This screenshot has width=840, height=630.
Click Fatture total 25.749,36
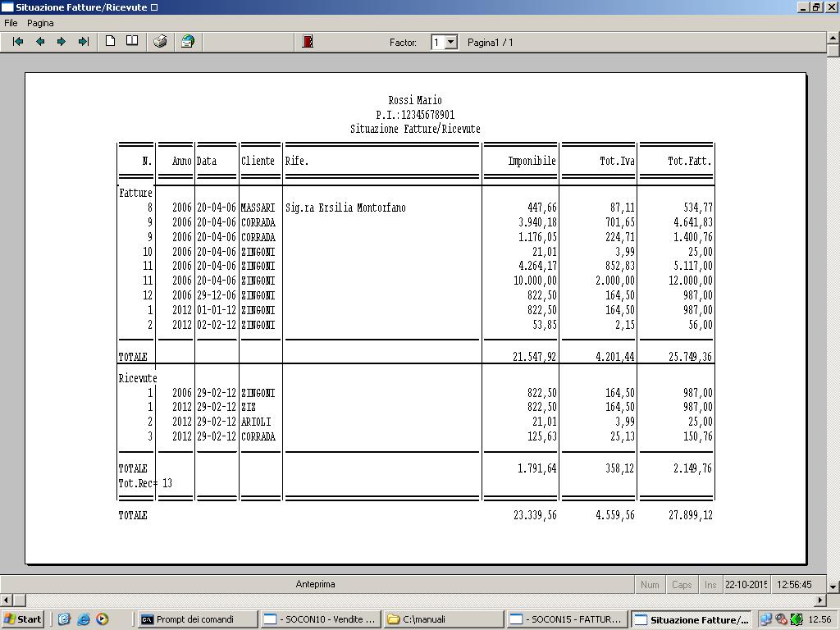(x=691, y=356)
